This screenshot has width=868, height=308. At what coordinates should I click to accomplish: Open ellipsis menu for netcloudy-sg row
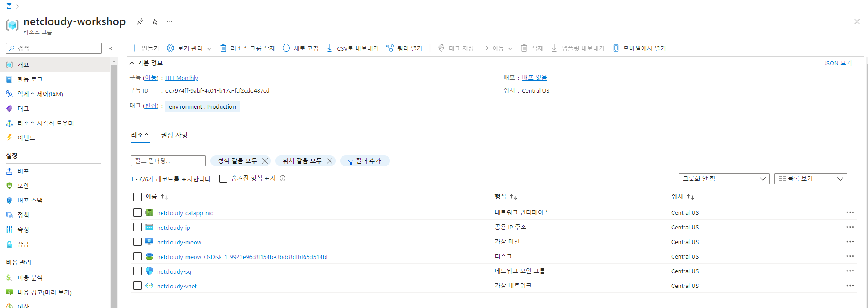click(850, 271)
